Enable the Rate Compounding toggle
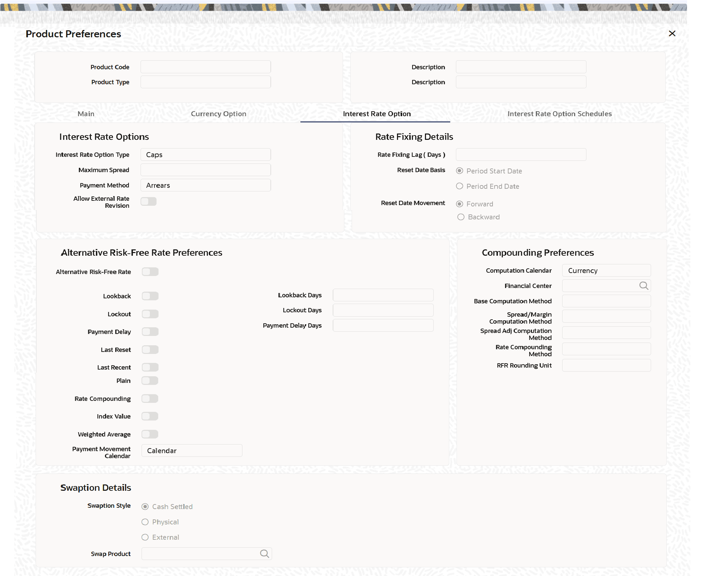This screenshot has width=728, height=576. [x=150, y=399]
